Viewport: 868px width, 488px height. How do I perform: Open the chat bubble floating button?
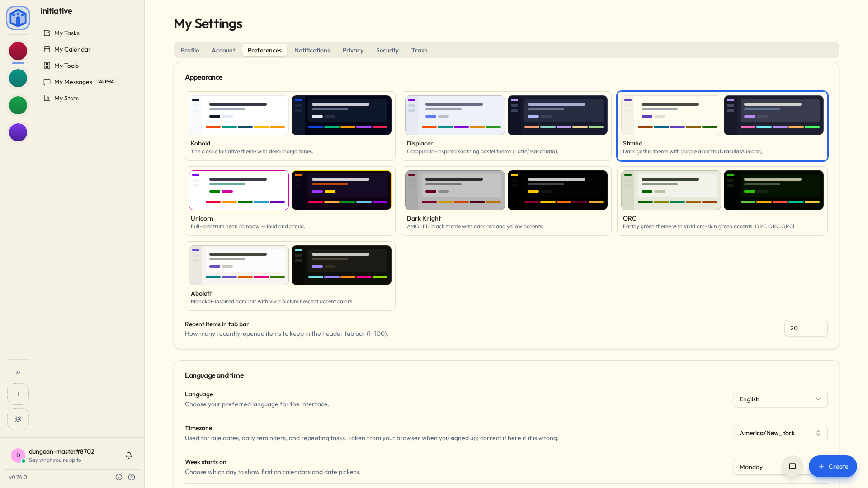coord(793,466)
